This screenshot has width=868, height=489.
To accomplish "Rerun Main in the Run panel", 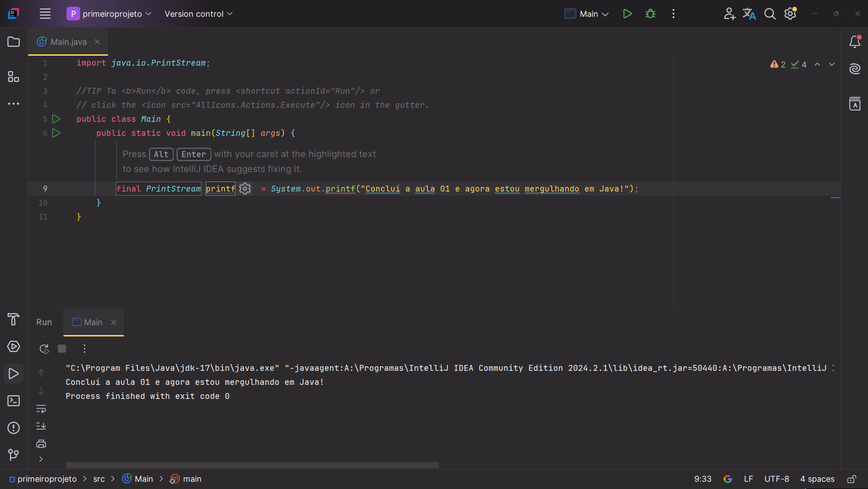I will pyautogui.click(x=44, y=349).
